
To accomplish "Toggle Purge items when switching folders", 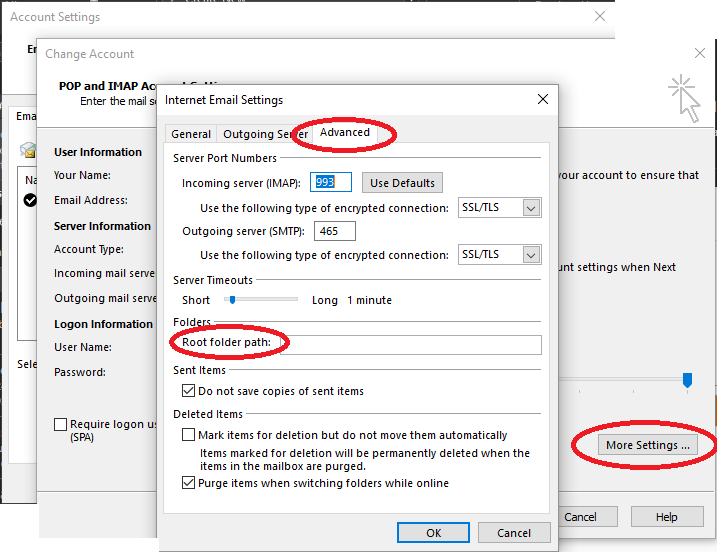I will [x=188, y=482].
